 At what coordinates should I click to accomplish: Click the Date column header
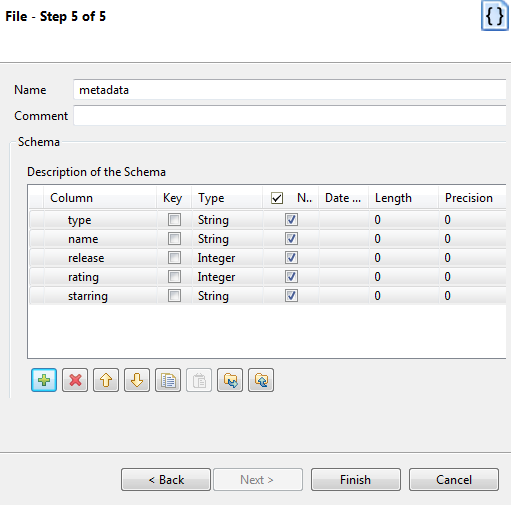click(344, 198)
